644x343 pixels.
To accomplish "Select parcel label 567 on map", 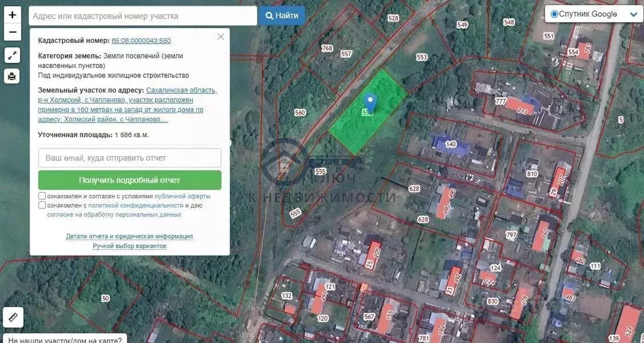I will 370,317.
